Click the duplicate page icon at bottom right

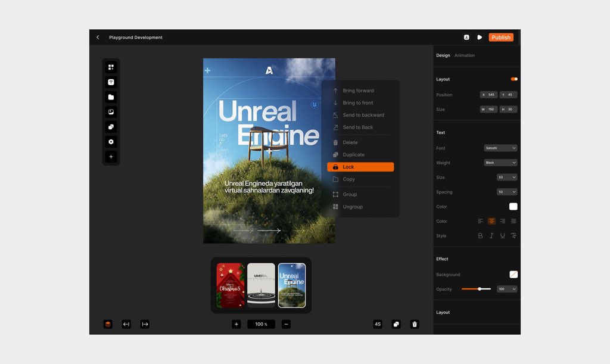(x=396, y=324)
